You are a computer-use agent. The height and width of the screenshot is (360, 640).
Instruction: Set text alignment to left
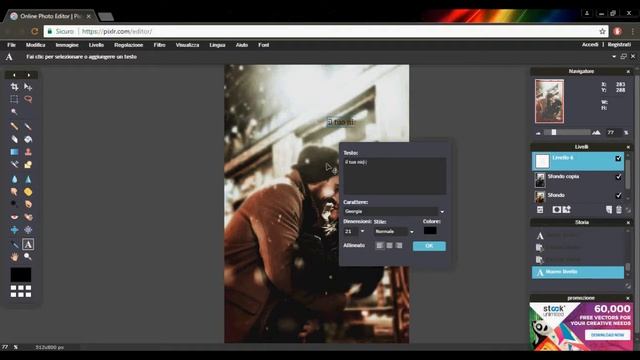click(380, 245)
